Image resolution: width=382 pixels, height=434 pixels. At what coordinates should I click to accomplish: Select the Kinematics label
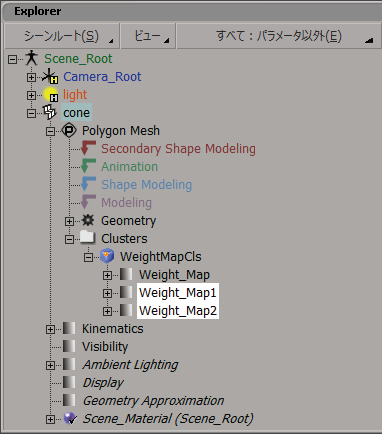[113, 329]
